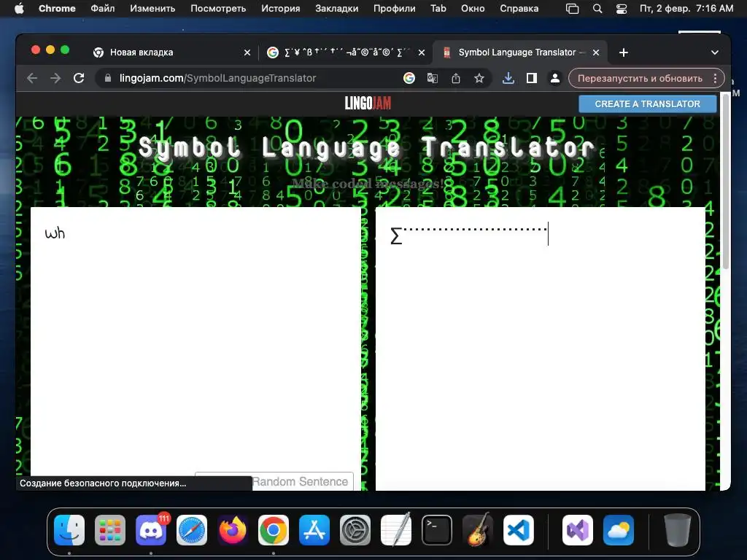Open the Tab menu

(x=438, y=9)
